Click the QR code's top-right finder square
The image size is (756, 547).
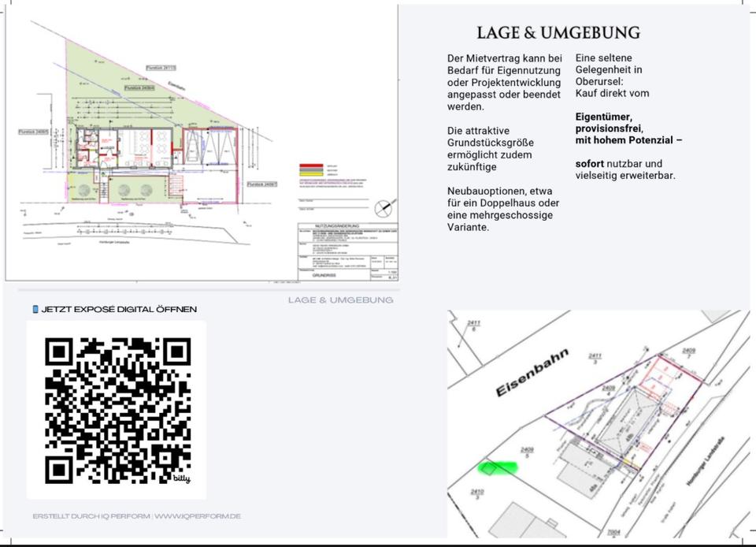pos(175,353)
